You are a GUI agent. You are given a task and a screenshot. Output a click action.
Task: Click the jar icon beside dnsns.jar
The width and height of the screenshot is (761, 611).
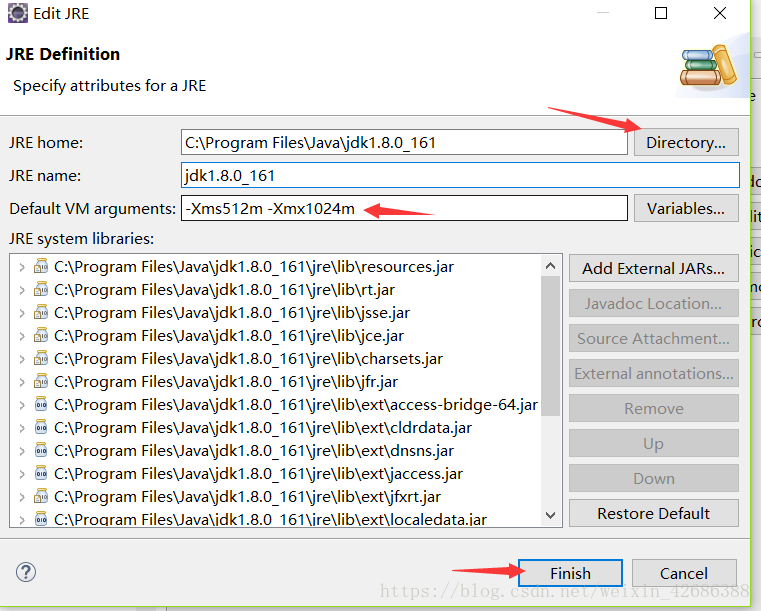coord(41,450)
